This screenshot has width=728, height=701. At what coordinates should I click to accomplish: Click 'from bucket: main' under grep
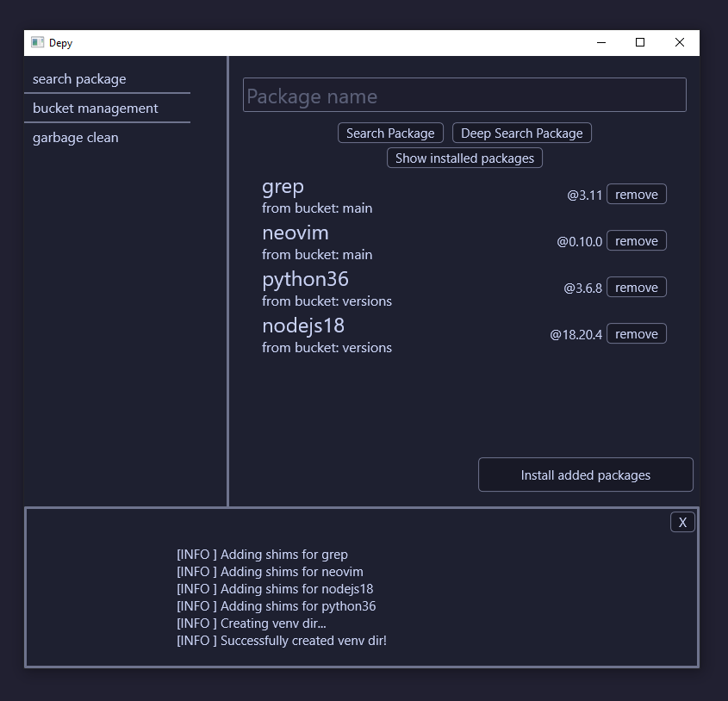tap(317, 208)
